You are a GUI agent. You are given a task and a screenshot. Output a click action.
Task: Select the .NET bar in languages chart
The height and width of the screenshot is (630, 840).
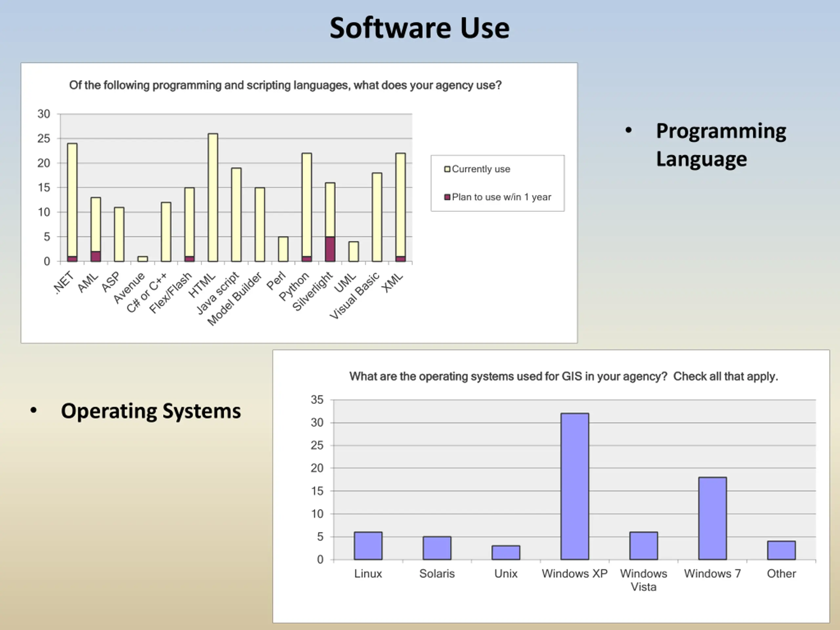[72, 202]
